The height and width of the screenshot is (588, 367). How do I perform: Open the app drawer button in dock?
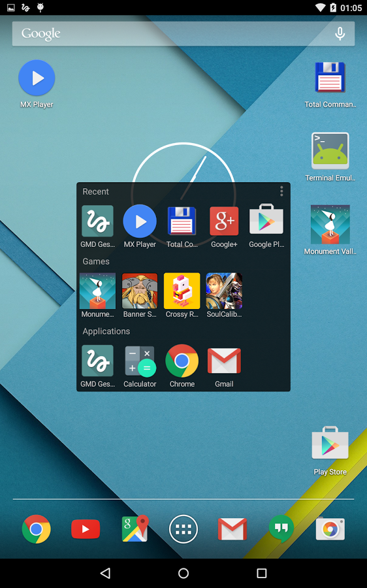coord(183,529)
